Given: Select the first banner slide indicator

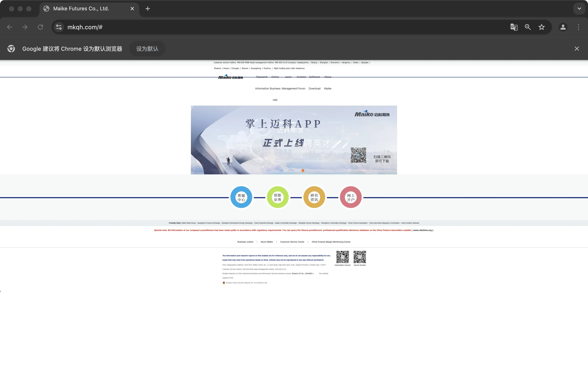Looking at the screenshot, I should [285, 170].
